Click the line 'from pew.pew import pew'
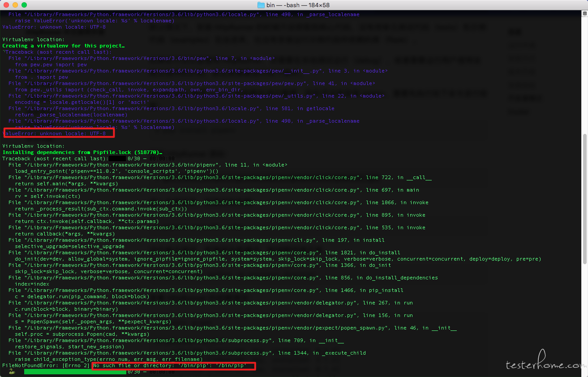Viewport: 588px width, 377px height. 51,64
